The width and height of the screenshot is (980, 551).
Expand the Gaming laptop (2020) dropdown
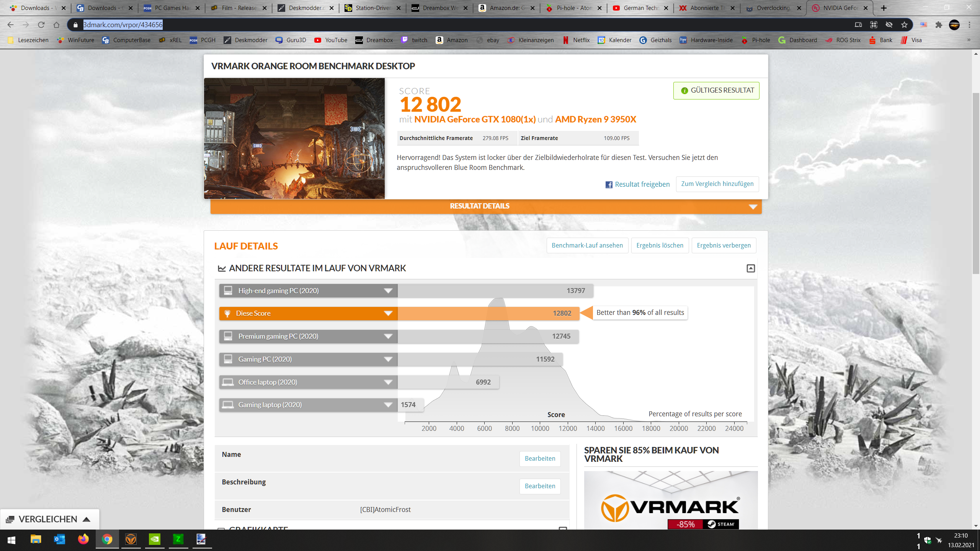[388, 405]
